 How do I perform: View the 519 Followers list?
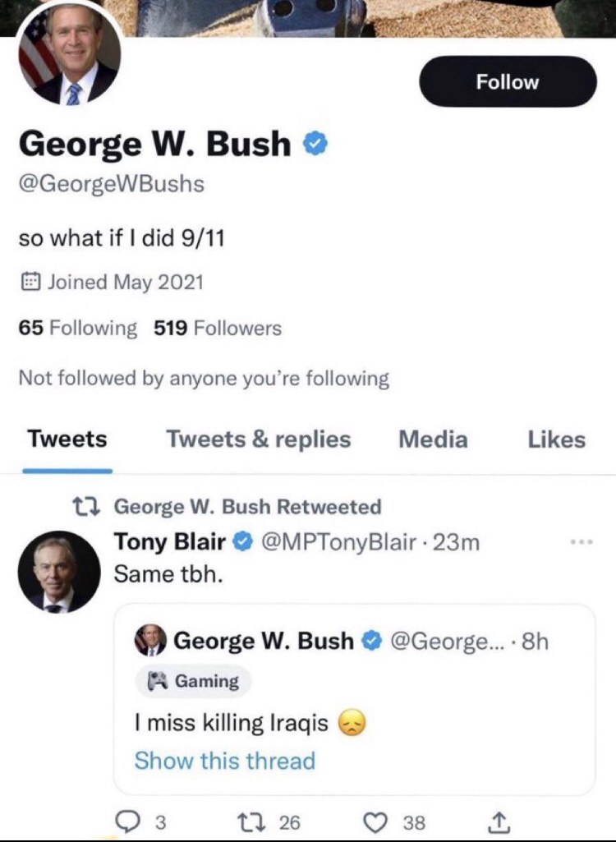tap(218, 329)
